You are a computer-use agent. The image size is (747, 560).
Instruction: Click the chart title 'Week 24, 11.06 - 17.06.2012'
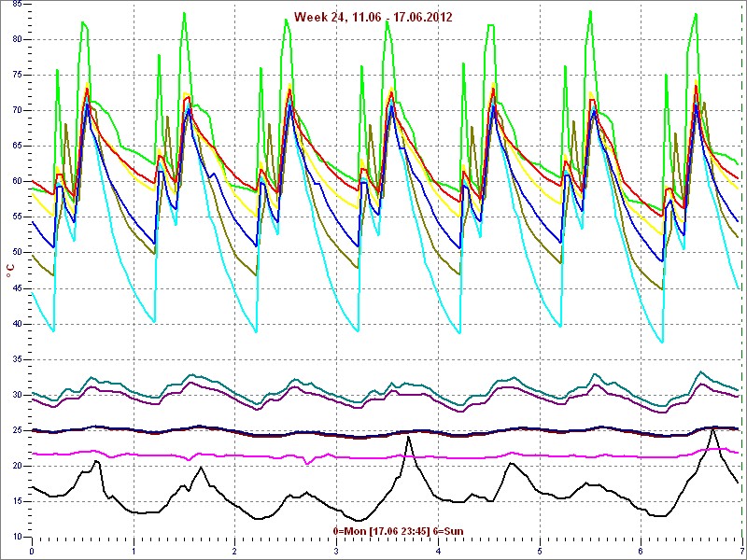[373, 17]
